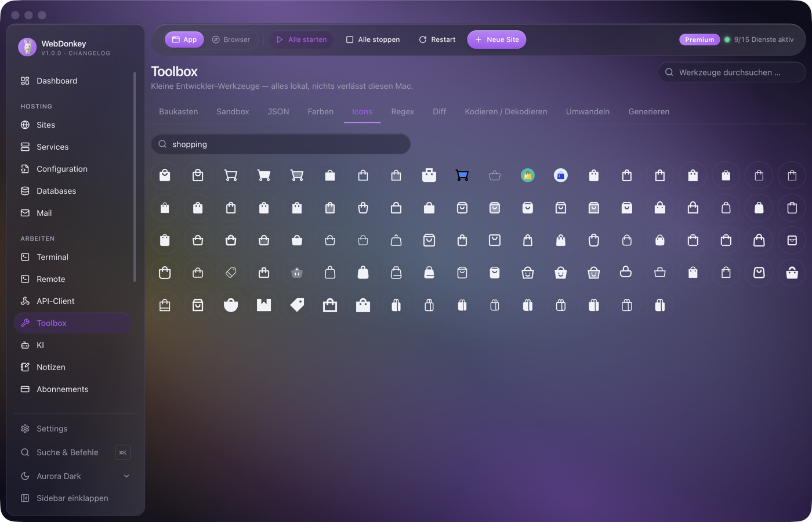Choose the solid half-circle bowl bag icon
The image size is (812, 522).
pos(231,305)
